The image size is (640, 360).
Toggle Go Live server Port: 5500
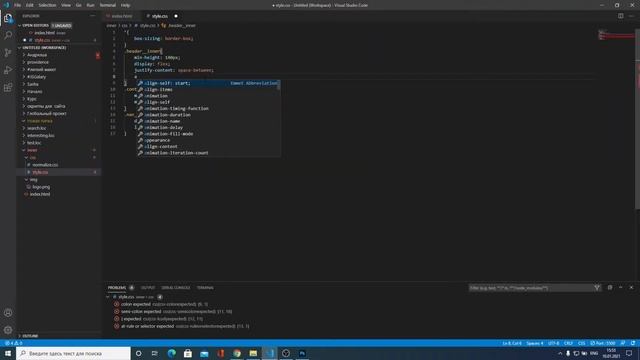603,343
